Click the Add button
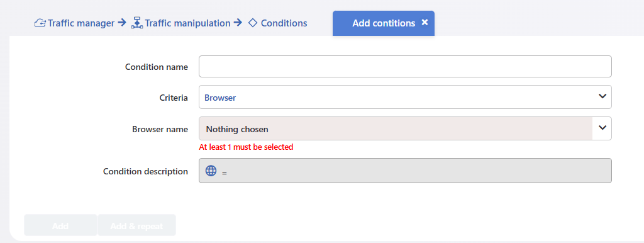Viewport: 644px width, 243px height. click(x=60, y=225)
